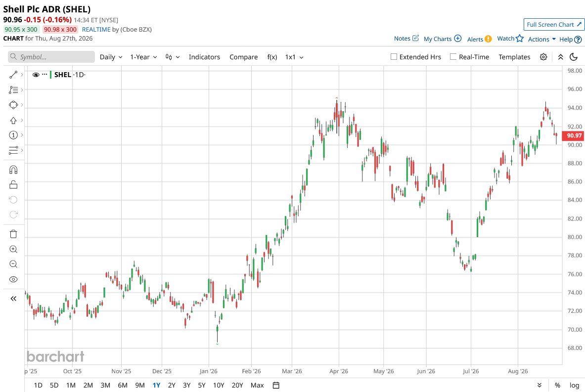
Task: Open the Daily frequency dropdown
Action: click(111, 57)
